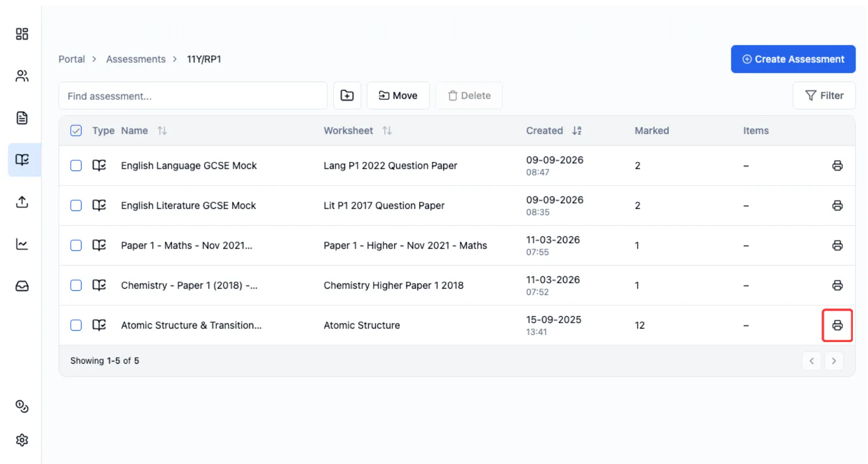Open the upload icon in sidebar
This screenshot has width=868, height=464.
click(22, 202)
